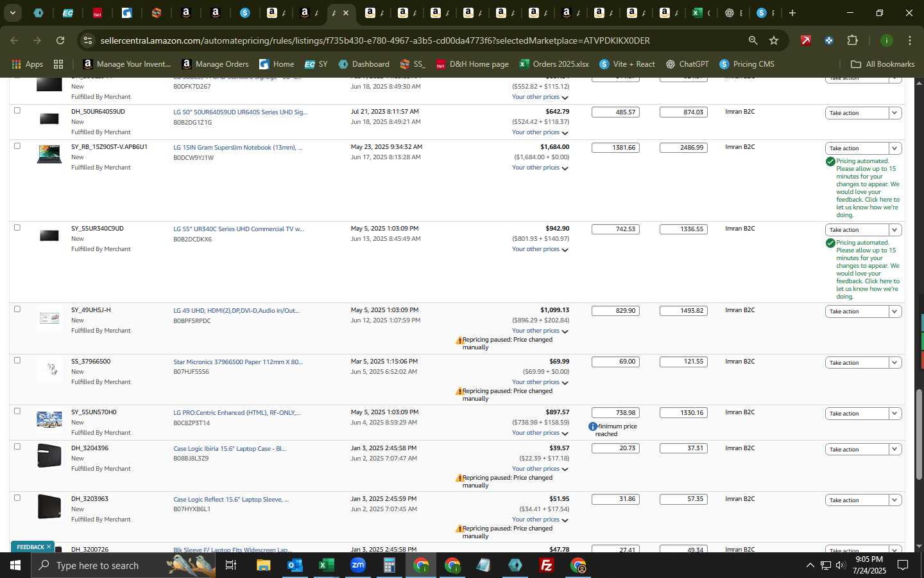
Task: Open the Chrome three-dot menu
Action: [x=909, y=40]
